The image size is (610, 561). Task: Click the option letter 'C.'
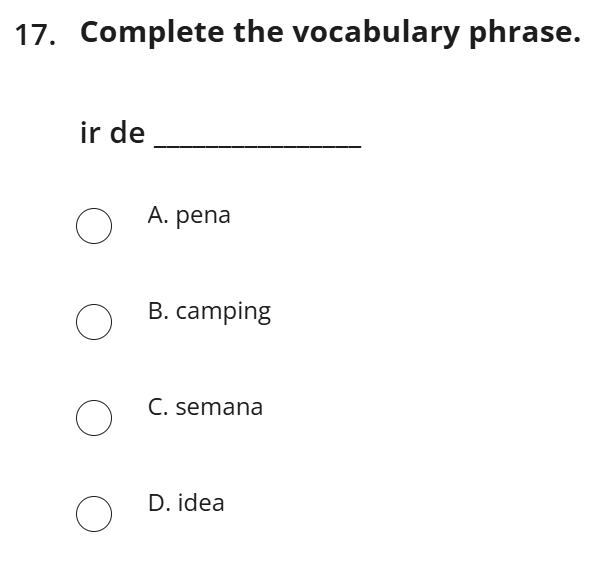(x=158, y=407)
